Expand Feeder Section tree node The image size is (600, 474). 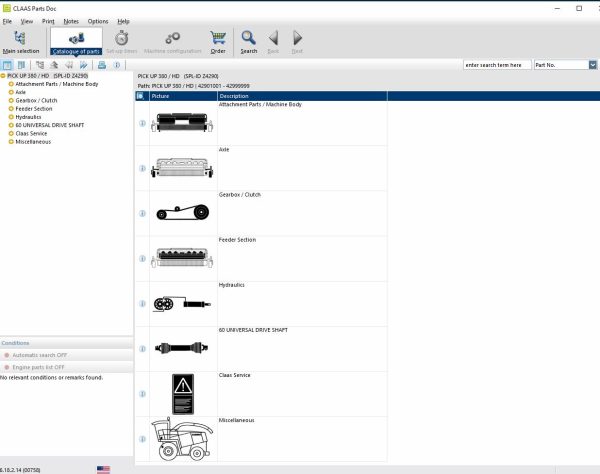click(11, 109)
